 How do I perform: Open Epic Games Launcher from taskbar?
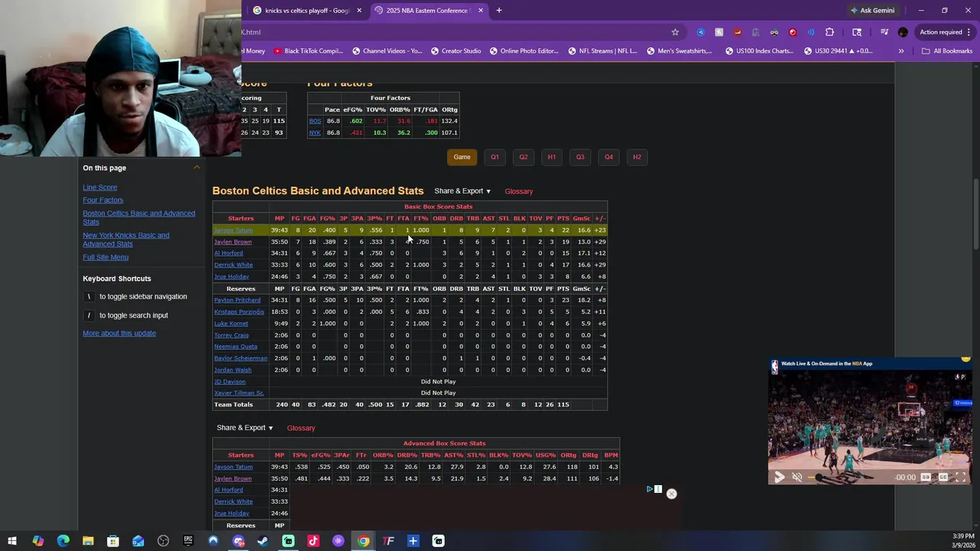coord(188,541)
